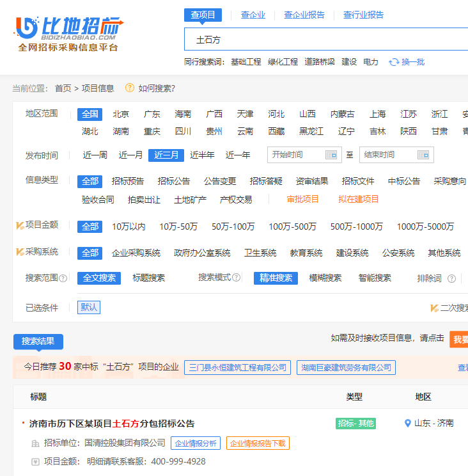Click the 开始时间 date field

click(x=304, y=155)
